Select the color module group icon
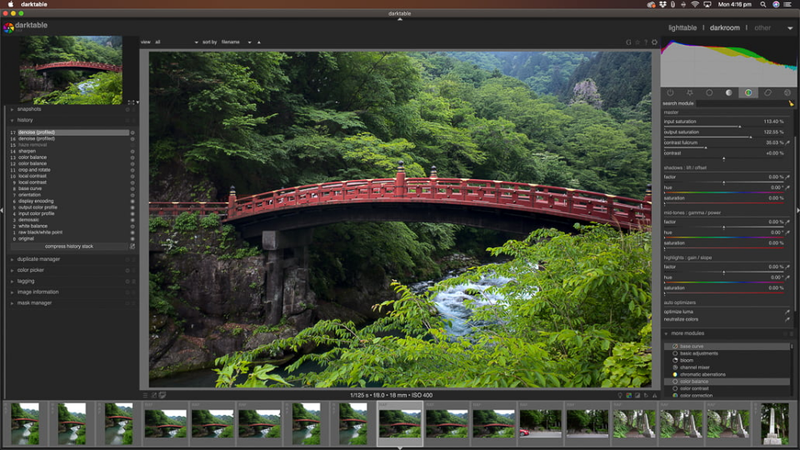This screenshot has height=450, width=800. coord(748,93)
